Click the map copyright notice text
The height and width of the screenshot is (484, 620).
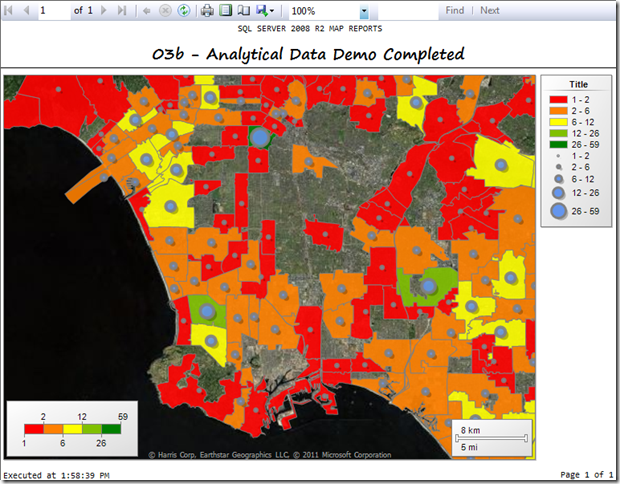[x=270, y=455]
